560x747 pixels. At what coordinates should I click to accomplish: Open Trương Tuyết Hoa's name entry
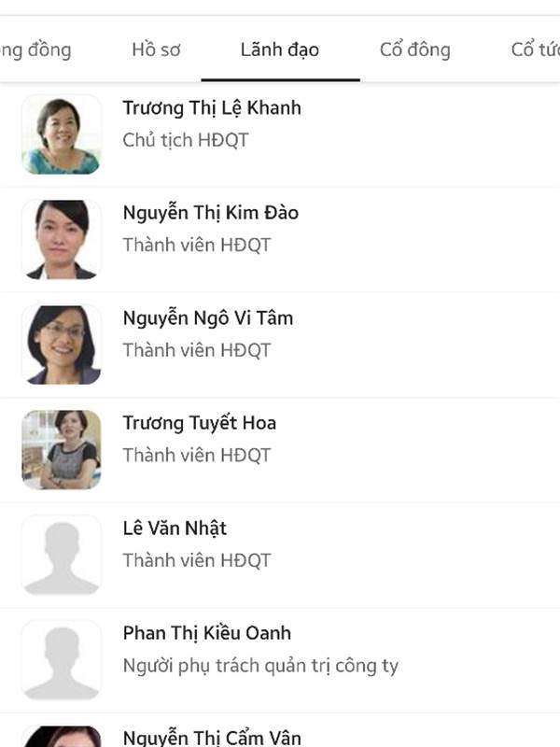199,424
